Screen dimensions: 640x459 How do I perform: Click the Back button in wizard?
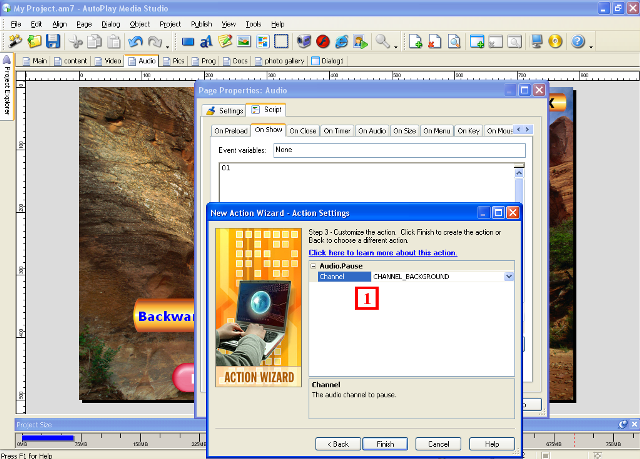tap(338, 443)
